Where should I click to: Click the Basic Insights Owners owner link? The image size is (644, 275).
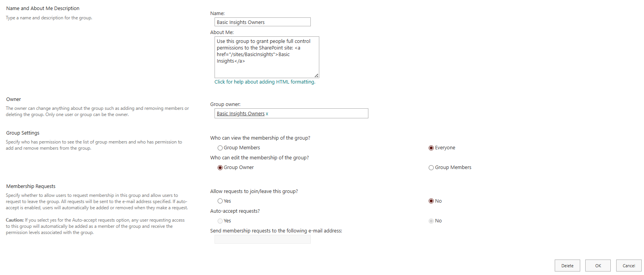tap(240, 114)
